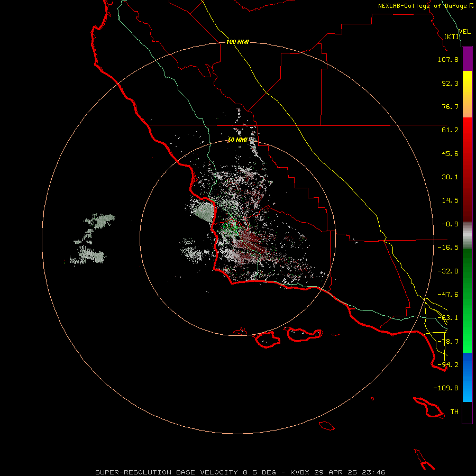Image resolution: width=476 pixels, height=476 pixels.
Task: Click the 76.7 velocity scale label
Action: tap(450, 106)
